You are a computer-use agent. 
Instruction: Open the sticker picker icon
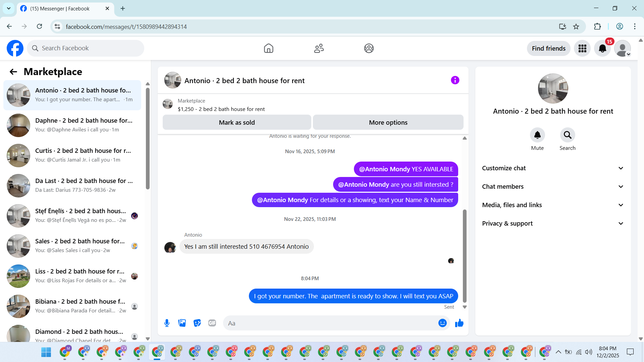[x=197, y=323]
